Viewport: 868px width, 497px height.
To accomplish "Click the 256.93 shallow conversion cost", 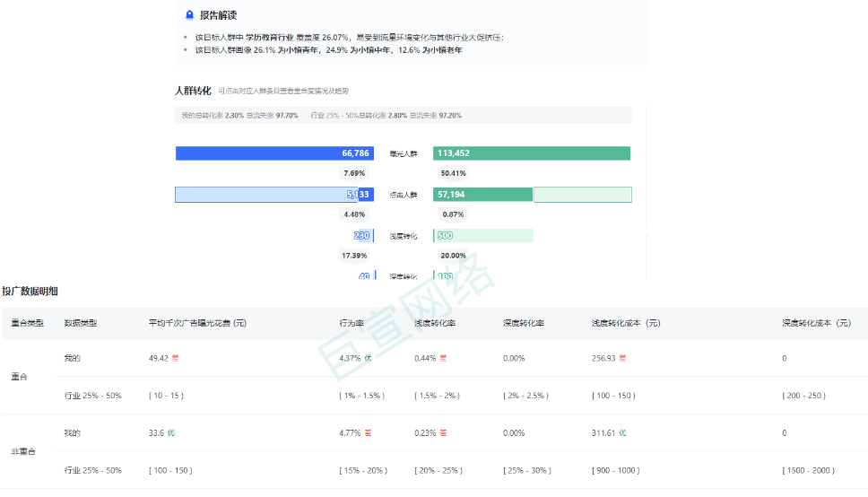I will (603, 359).
